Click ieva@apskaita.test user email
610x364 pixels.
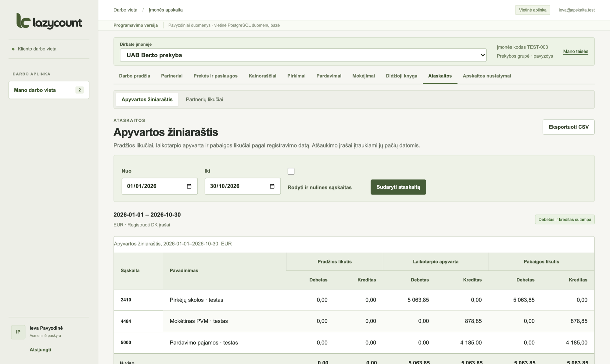(x=576, y=10)
